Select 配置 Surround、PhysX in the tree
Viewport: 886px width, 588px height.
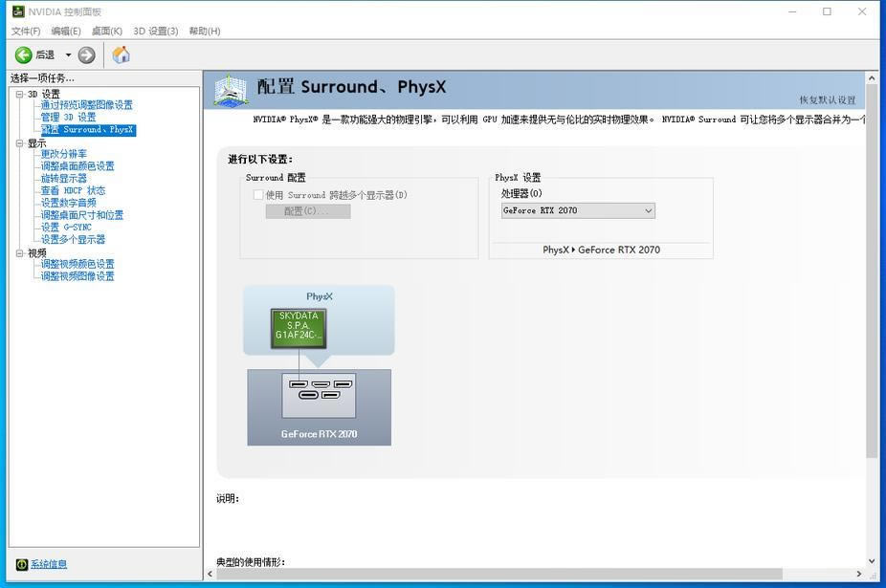click(x=88, y=130)
